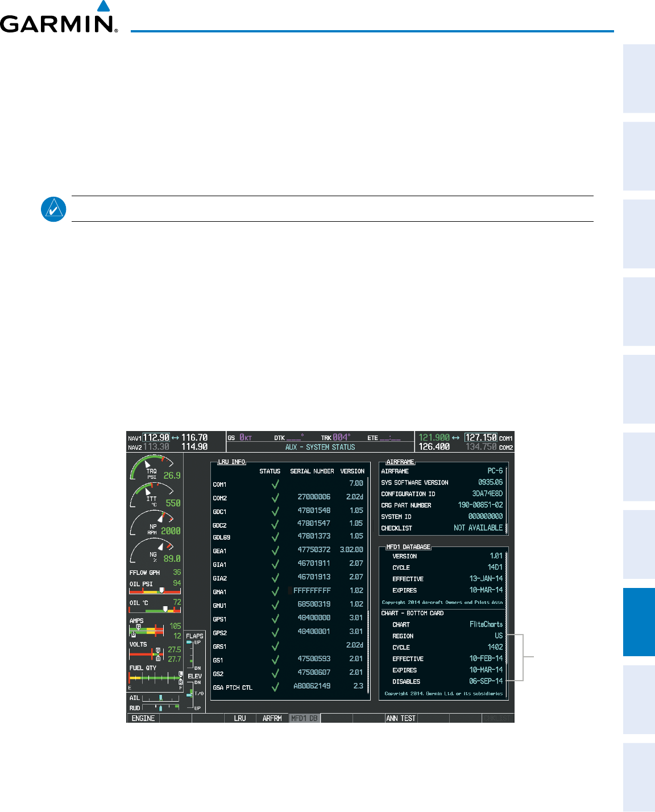Screen dimensions: 655x812
Task: Click the COM1 active frequency 121.900
Action: pyautogui.click(x=434, y=438)
